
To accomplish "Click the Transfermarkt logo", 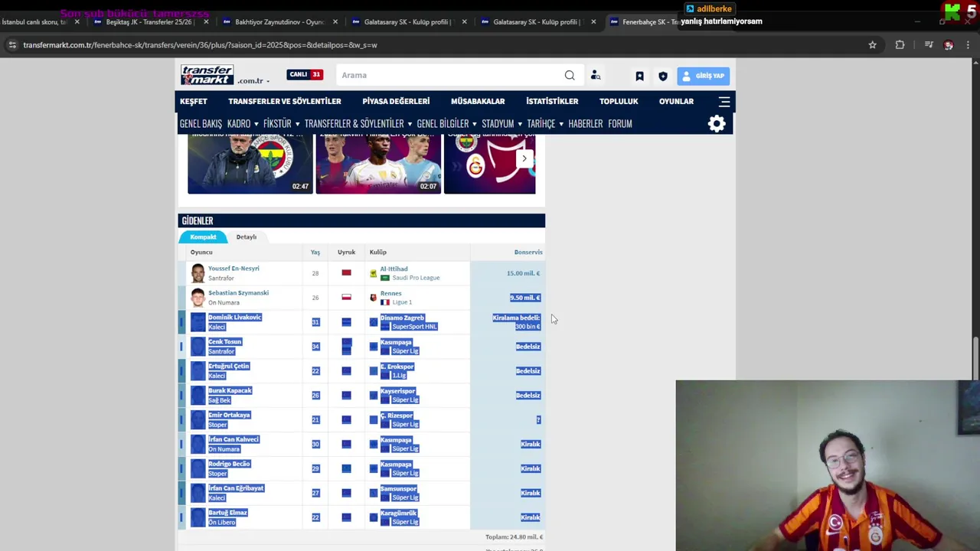I will pyautogui.click(x=207, y=75).
